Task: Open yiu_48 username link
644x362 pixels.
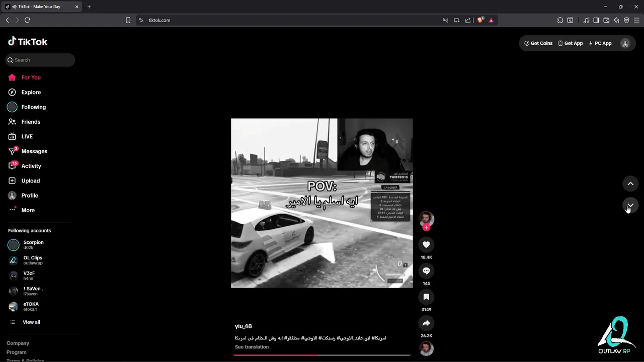Action: click(244, 326)
